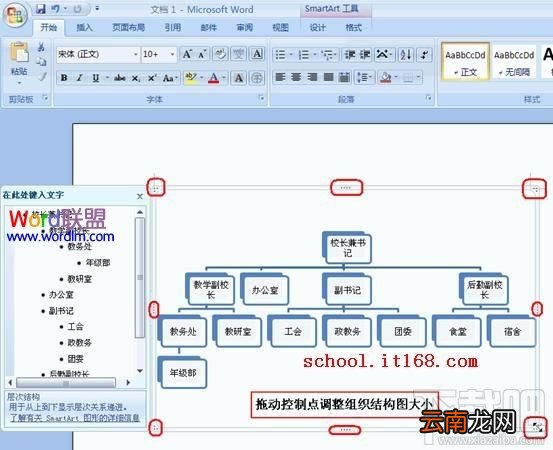Increase paragraph indent
553x450 pixels.
[365, 55]
